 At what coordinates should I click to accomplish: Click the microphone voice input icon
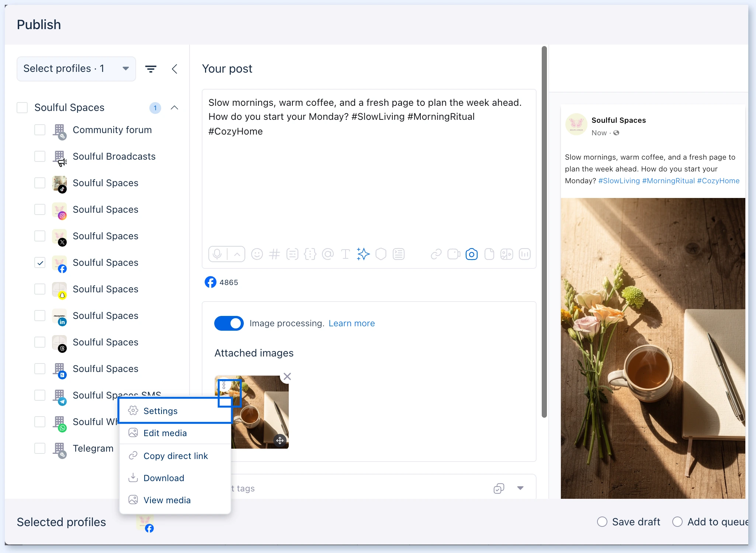click(x=218, y=254)
